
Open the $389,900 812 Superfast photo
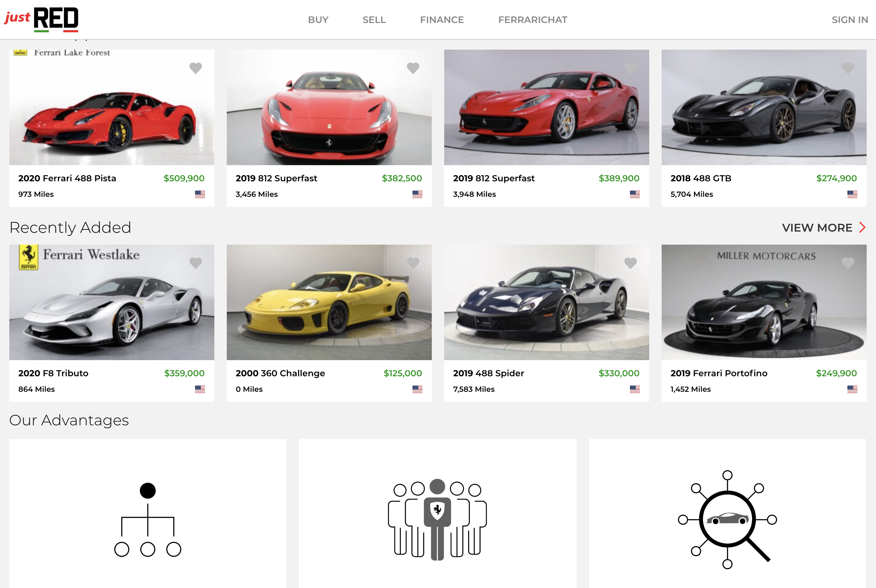547,107
